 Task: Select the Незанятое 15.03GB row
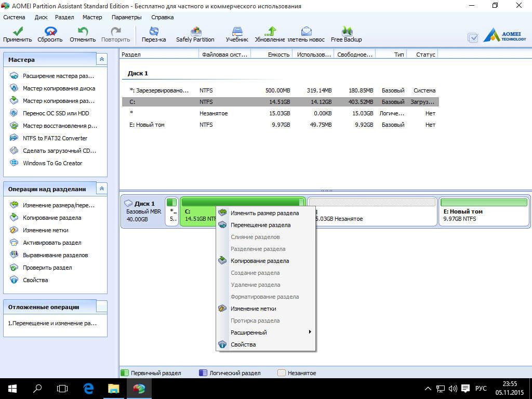coord(280,113)
